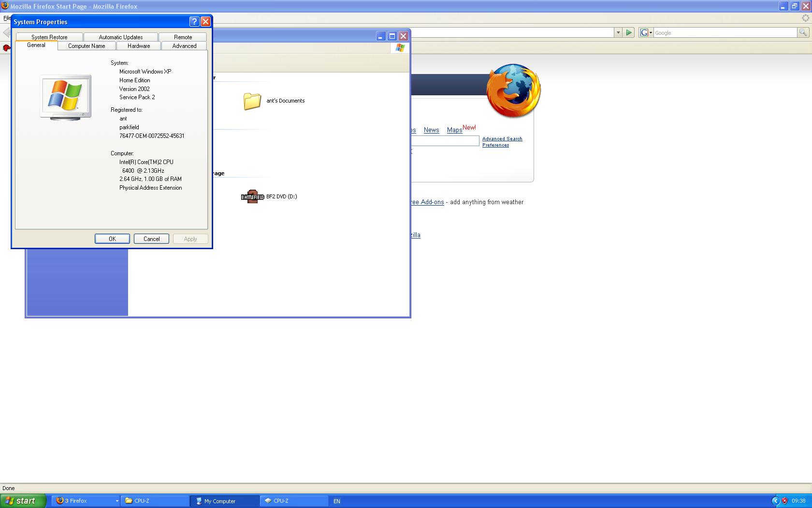Click the Service Pack 2 text
The height and width of the screenshot is (508, 812).
[x=137, y=97]
